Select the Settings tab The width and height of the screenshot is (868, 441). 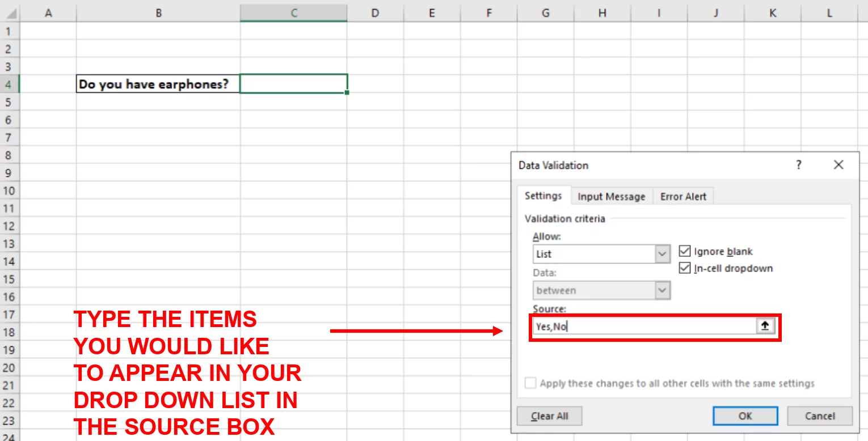pyautogui.click(x=543, y=196)
